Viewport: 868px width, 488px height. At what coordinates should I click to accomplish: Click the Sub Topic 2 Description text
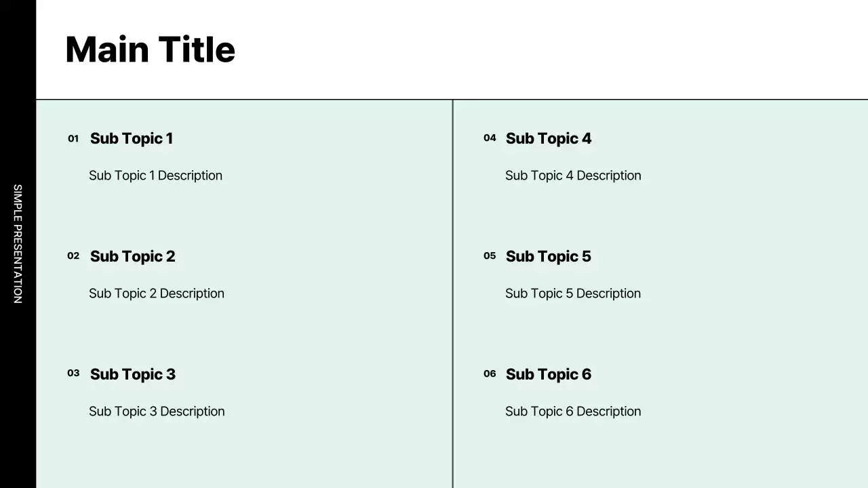(157, 293)
